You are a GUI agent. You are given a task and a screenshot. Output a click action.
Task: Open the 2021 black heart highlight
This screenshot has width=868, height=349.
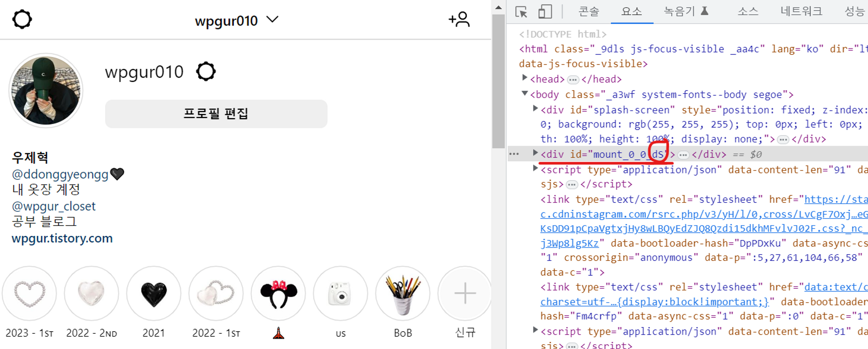click(x=154, y=294)
